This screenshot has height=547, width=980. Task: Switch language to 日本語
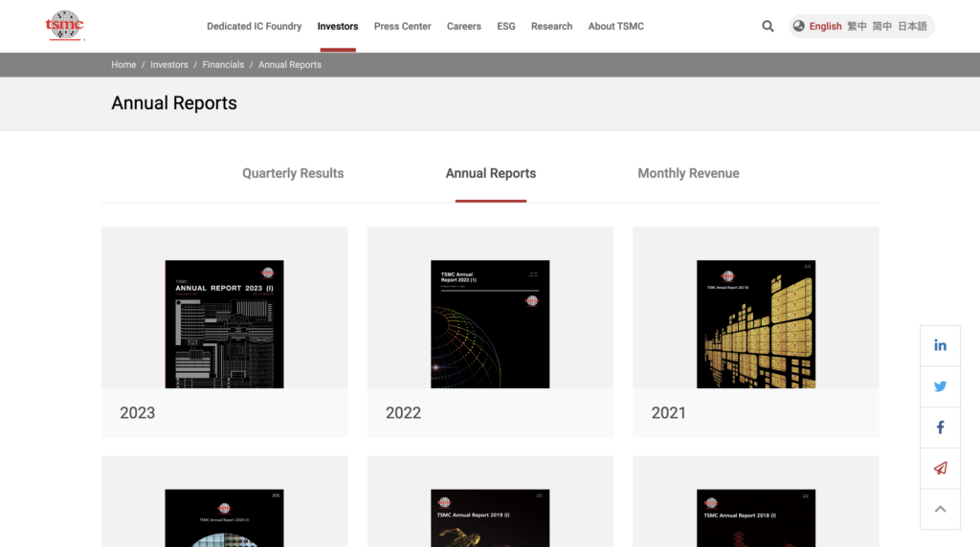click(912, 26)
